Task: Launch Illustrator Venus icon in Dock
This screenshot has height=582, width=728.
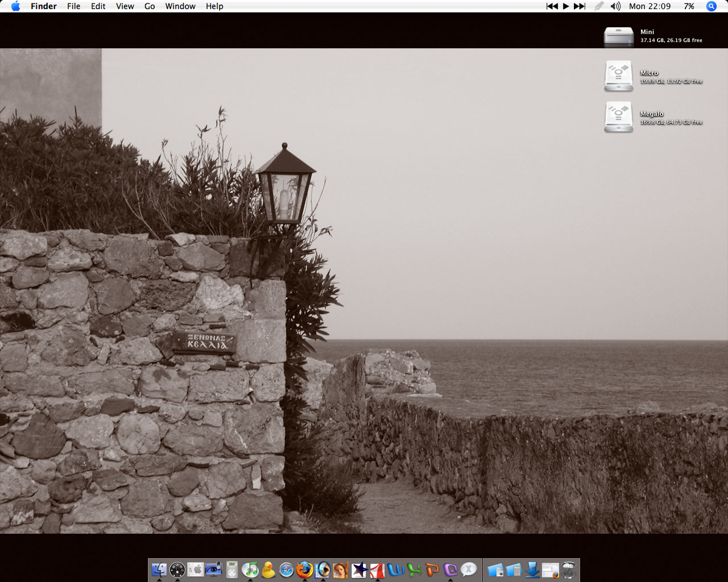Action: pyautogui.click(x=341, y=569)
